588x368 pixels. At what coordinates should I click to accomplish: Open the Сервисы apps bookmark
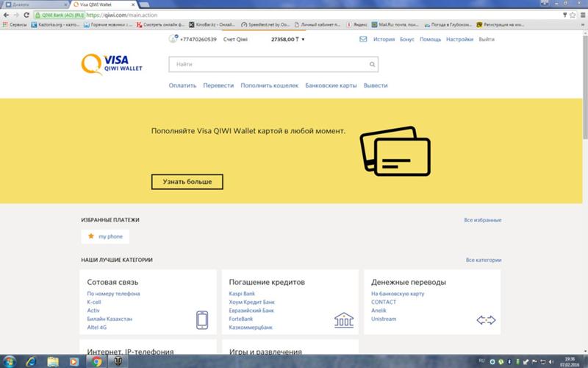[15, 24]
